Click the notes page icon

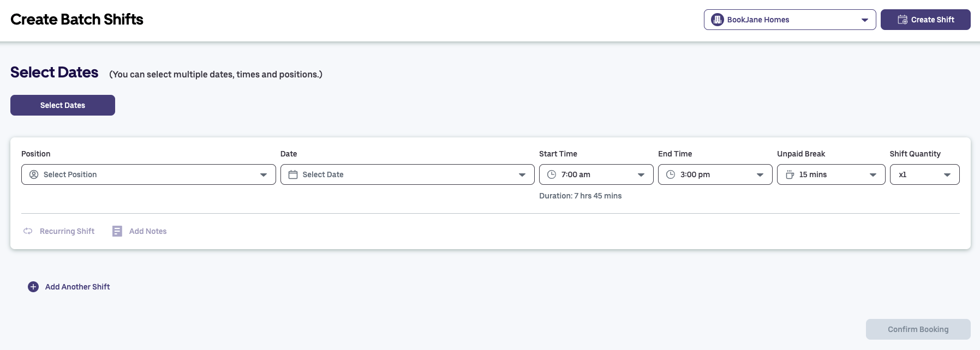point(117,231)
